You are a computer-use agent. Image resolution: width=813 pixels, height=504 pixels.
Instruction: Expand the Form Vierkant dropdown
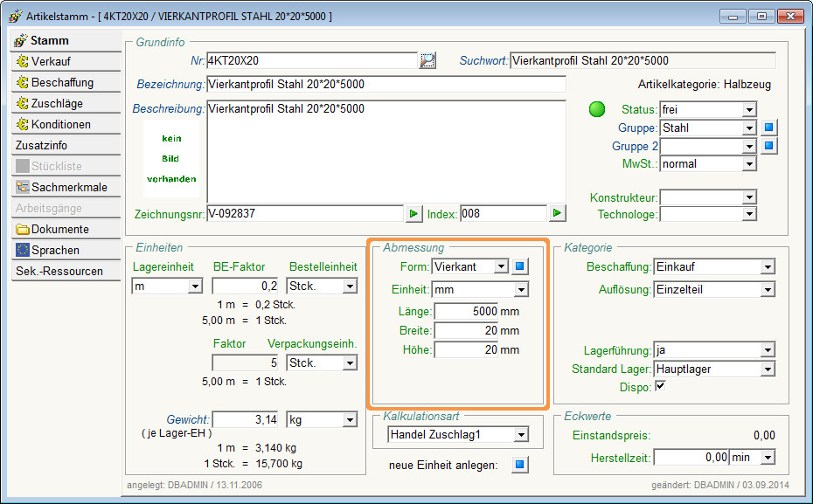click(x=501, y=266)
